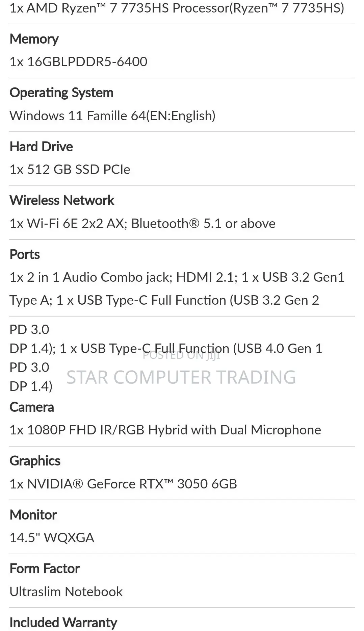The image size is (364, 631).
Task: Click the 14.5" WQXGA monitor value
Action: point(52,537)
